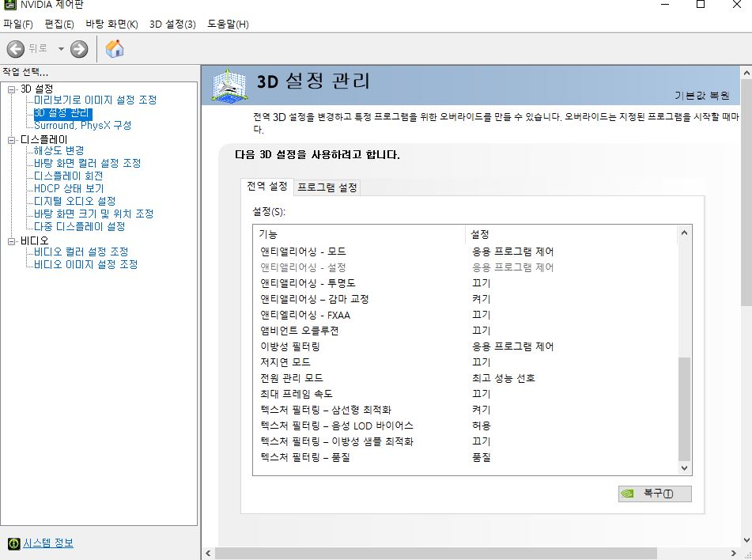Switch to 전역 설정 tab
752x560 pixels.
point(266,186)
